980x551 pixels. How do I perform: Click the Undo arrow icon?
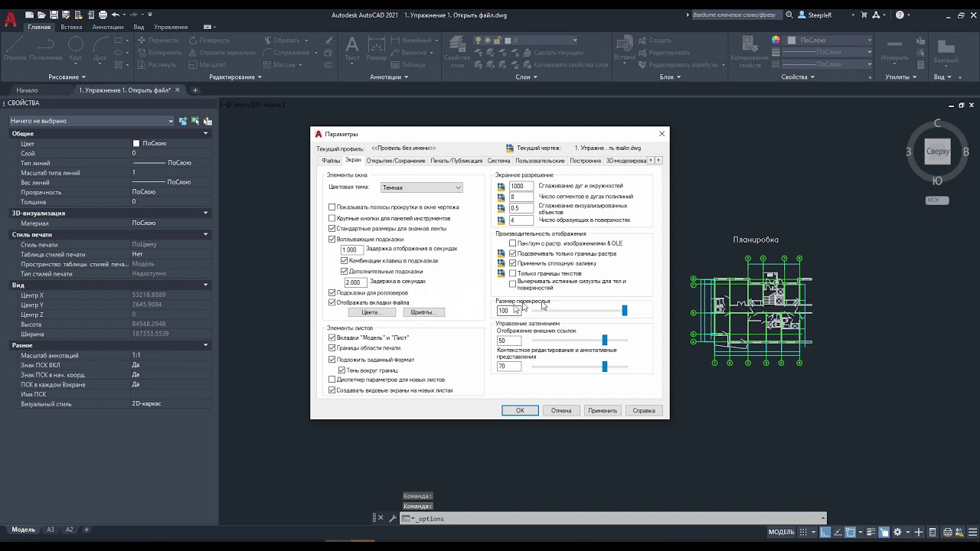[x=116, y=15]
